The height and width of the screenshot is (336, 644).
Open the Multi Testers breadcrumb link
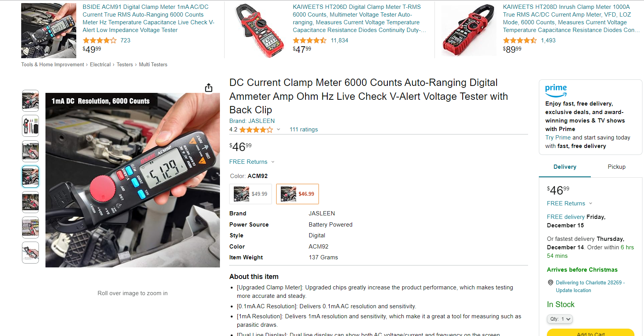[153, 65]
